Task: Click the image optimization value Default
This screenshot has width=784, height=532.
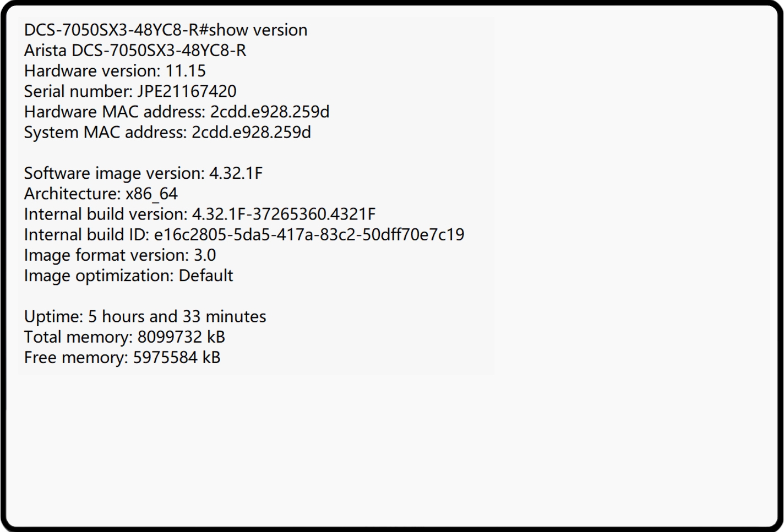Action: pyautogui.click(x=206, y=276)
